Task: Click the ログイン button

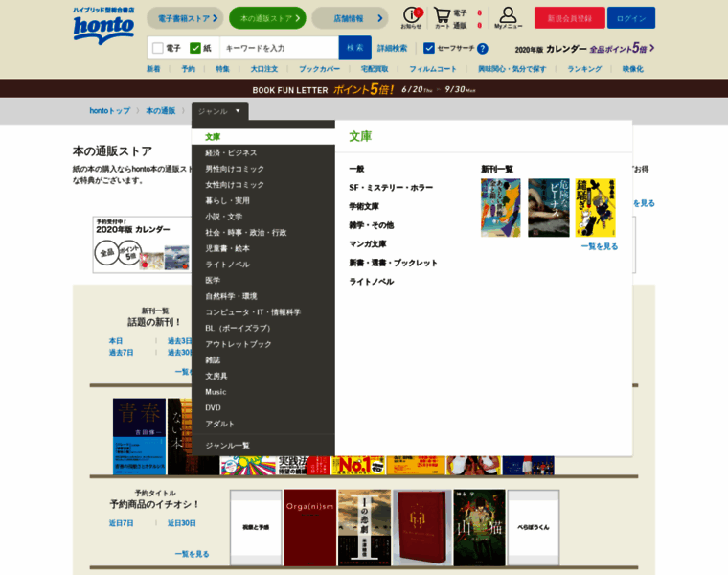Action: pyautogui.click(x=631, y=18)
